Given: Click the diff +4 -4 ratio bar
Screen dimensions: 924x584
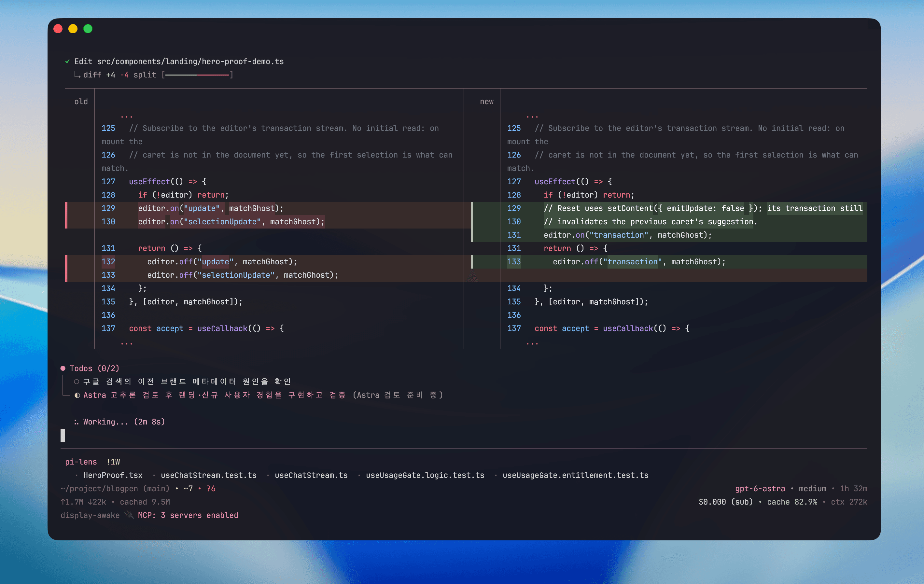Looking at the screenshot, I should 197,75.
